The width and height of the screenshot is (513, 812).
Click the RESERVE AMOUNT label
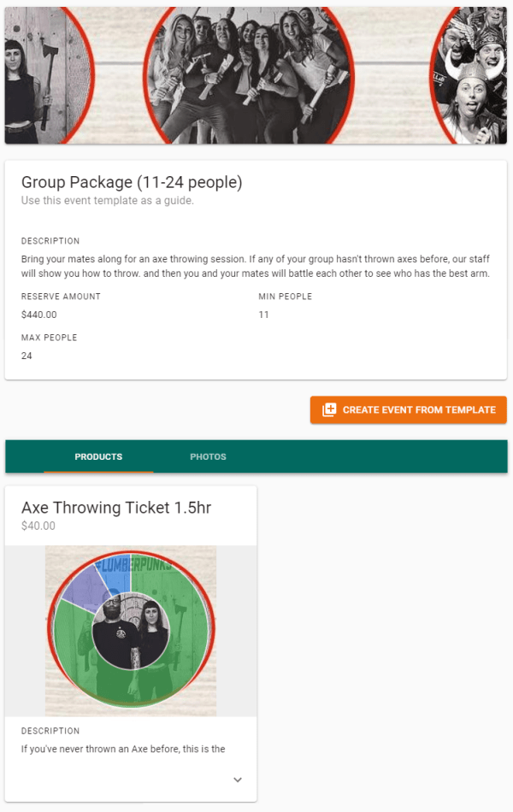(61, 297)
